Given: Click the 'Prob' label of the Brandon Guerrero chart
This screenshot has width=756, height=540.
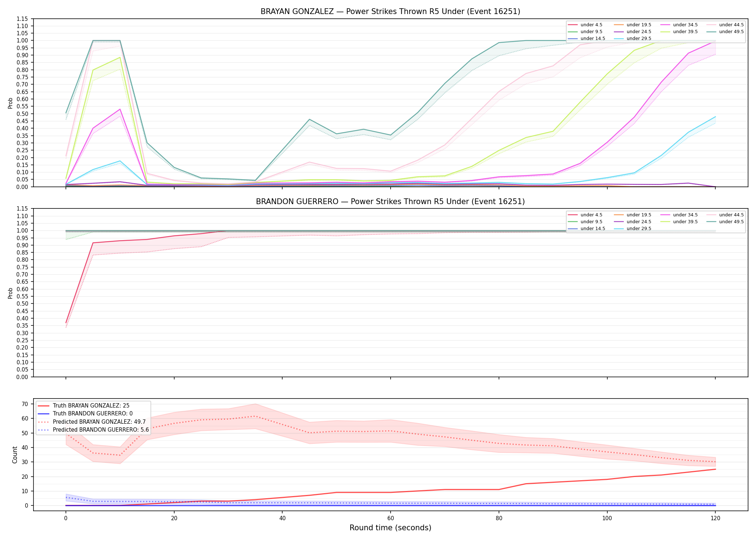Looking at the screenshot, I should point(10,293).
